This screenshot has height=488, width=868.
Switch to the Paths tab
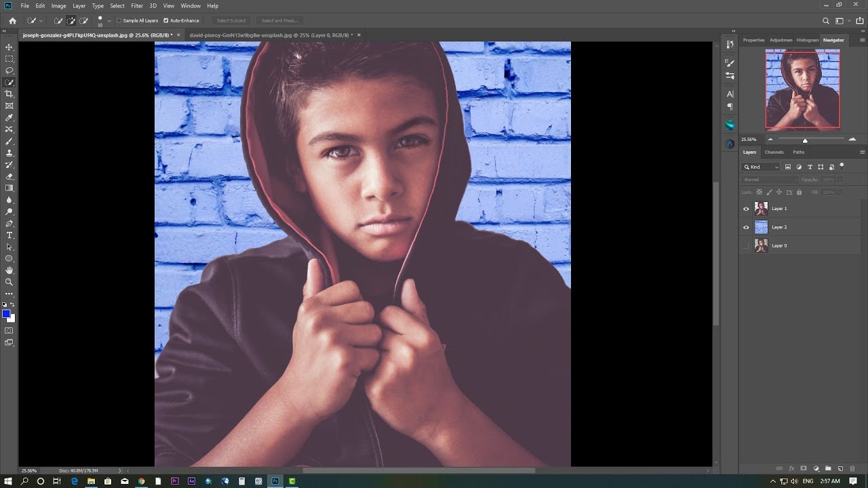799,152
